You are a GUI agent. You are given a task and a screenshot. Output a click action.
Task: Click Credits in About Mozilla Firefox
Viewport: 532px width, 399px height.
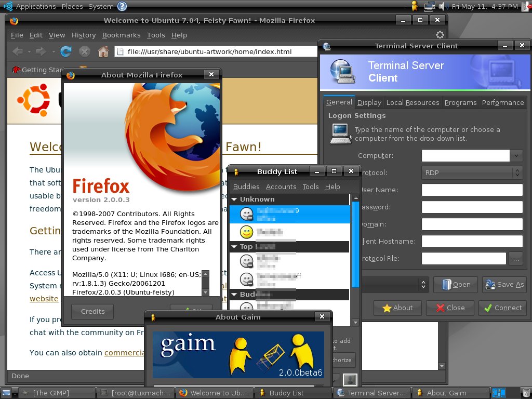coord(92,311)
